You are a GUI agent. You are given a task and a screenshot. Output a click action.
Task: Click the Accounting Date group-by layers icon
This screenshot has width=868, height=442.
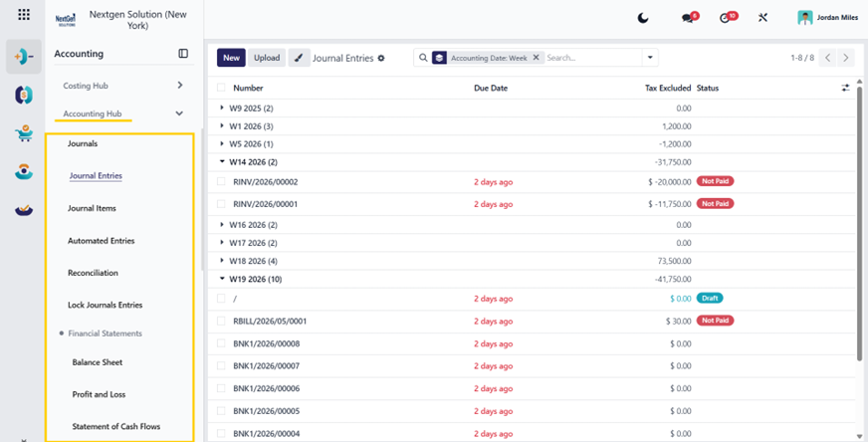click(440, 58)
